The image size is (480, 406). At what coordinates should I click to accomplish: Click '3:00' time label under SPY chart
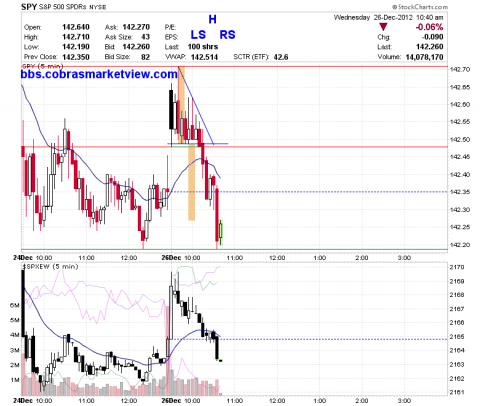(404, 258)
